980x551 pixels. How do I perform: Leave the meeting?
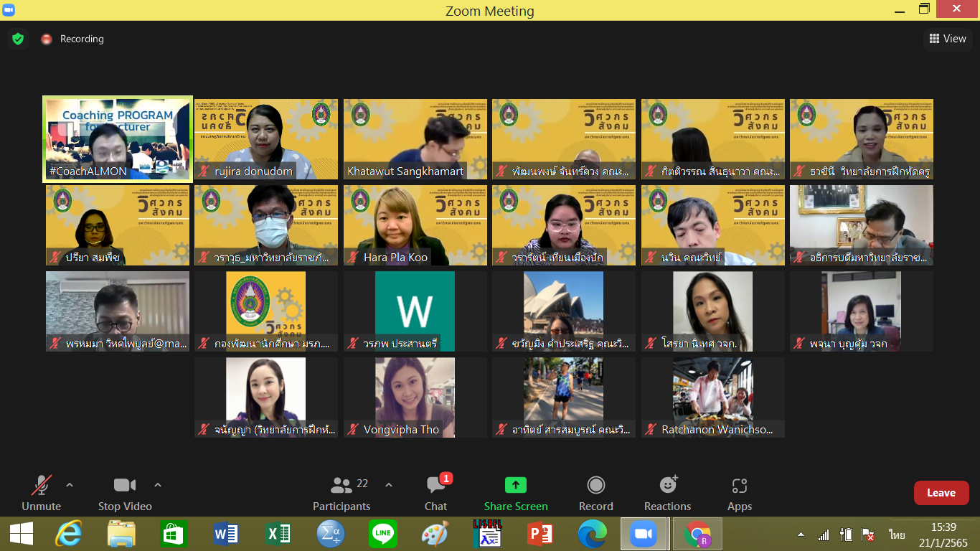941,493
